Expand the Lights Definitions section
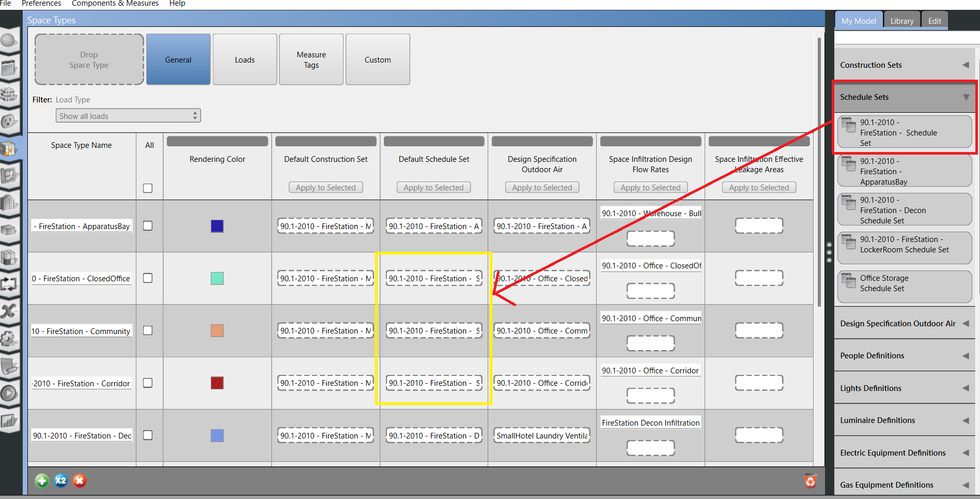Viewport: 980px width, 499px height. 904,388
